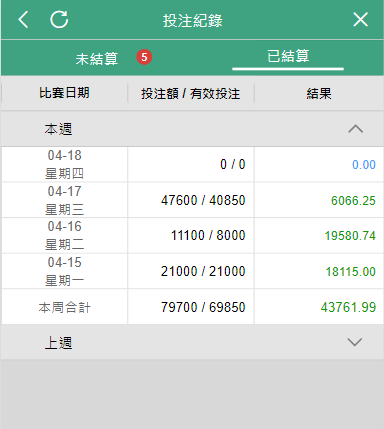Screen dimensions: 384x429
Task: Select the 11100 / 8000 bet amount
Action: coord(208,235)
